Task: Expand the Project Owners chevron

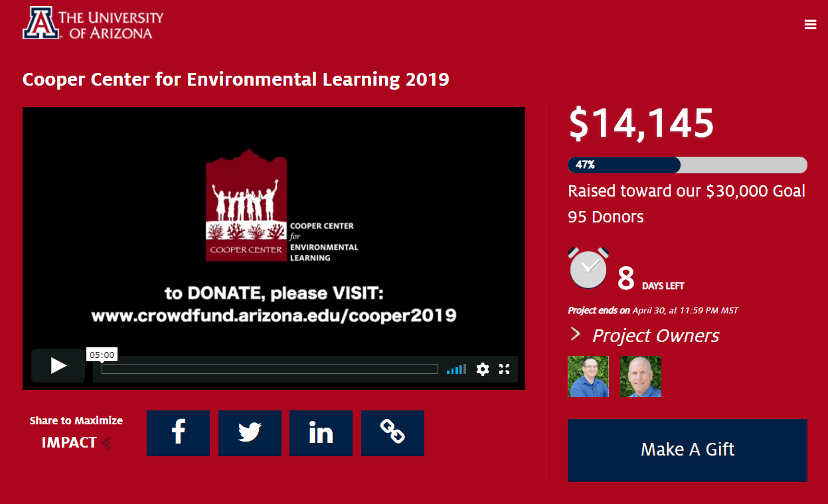Action: 575,334
